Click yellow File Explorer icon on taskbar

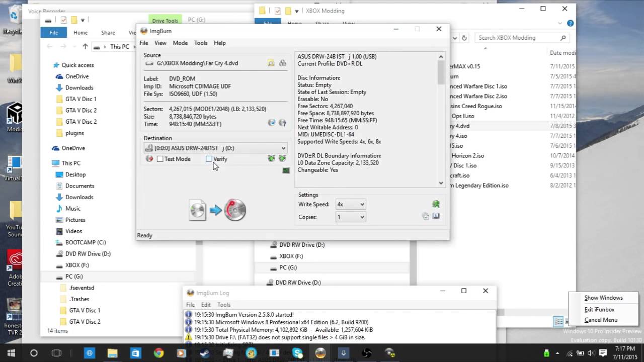112,353
